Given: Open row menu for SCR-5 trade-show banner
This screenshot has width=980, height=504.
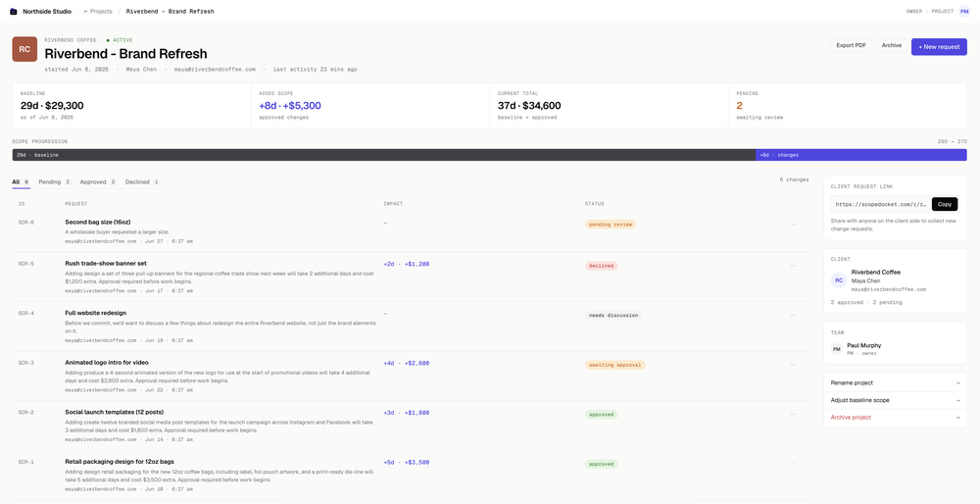Looking at the screenshot, I should (793, 266).
